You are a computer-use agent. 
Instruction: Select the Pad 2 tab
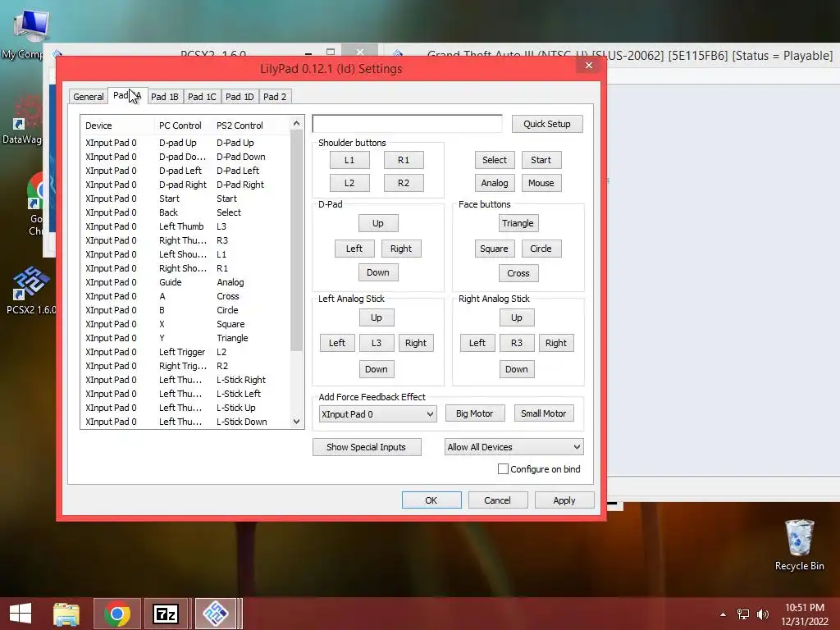pyautogui.click(x=275, y=97)
